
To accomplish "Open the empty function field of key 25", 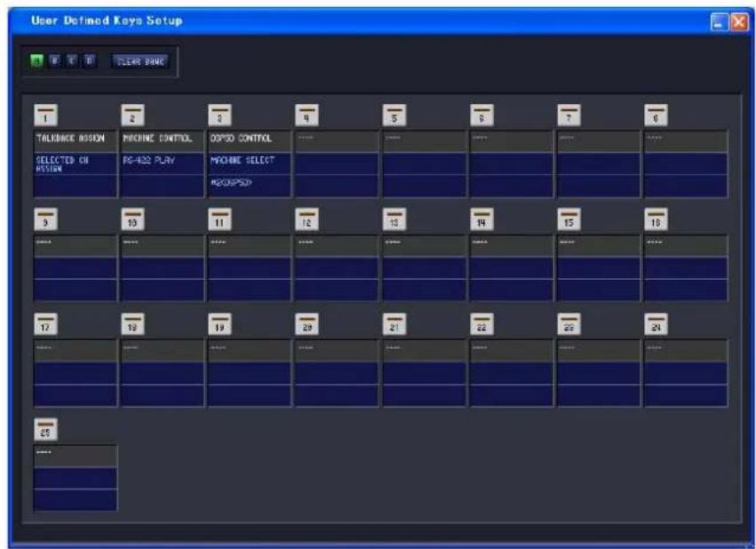I will click(76, 456).
